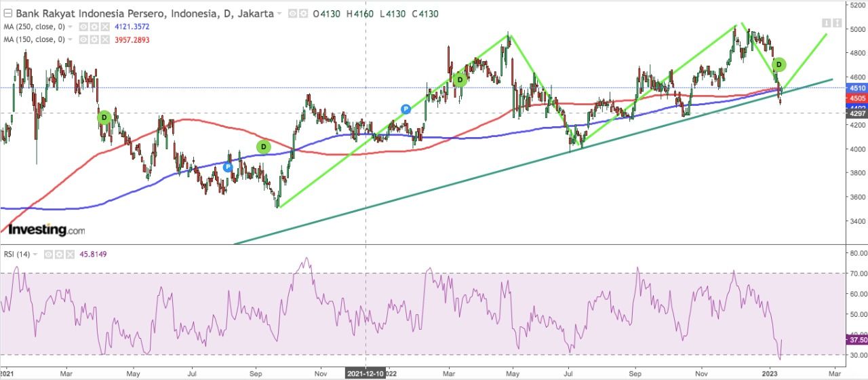868x380 pixels.
Task: Click the 4505 red price label on axis
Action: point(858,98)
